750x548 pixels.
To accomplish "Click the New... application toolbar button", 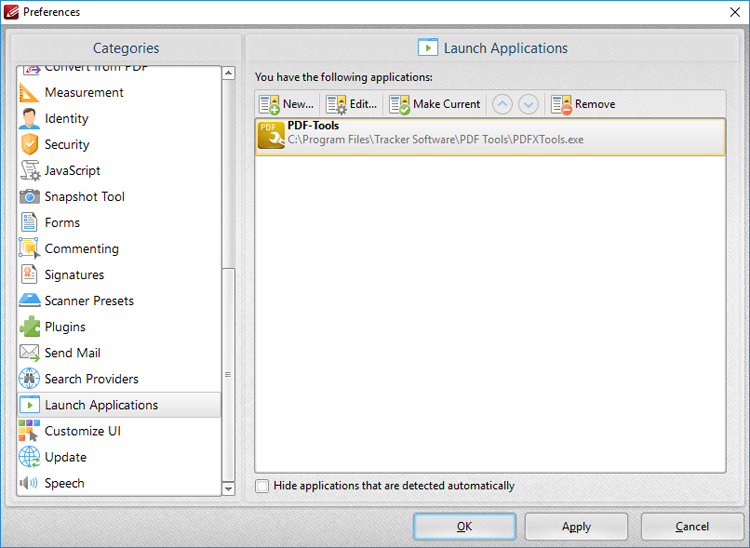I will click(286, 104).
